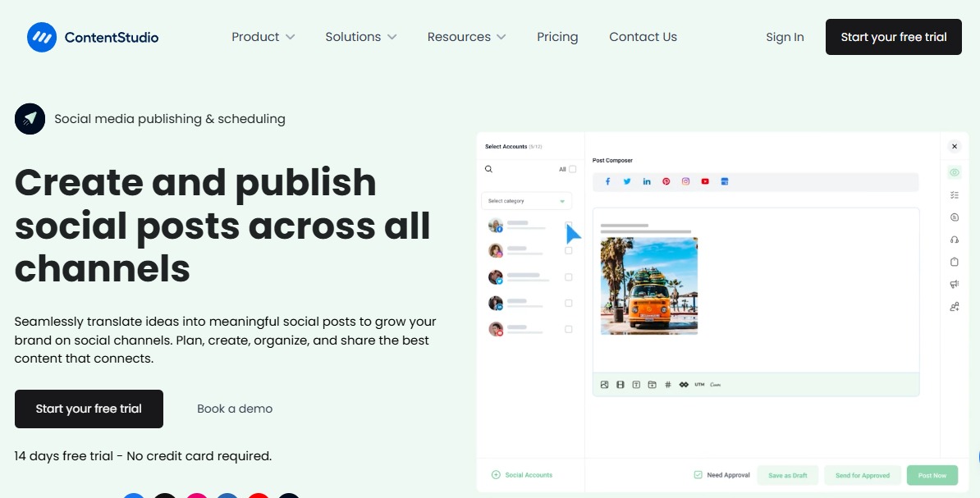
Task: Open Canva from the composer toolbar
Action: click(x=715, y=384)
